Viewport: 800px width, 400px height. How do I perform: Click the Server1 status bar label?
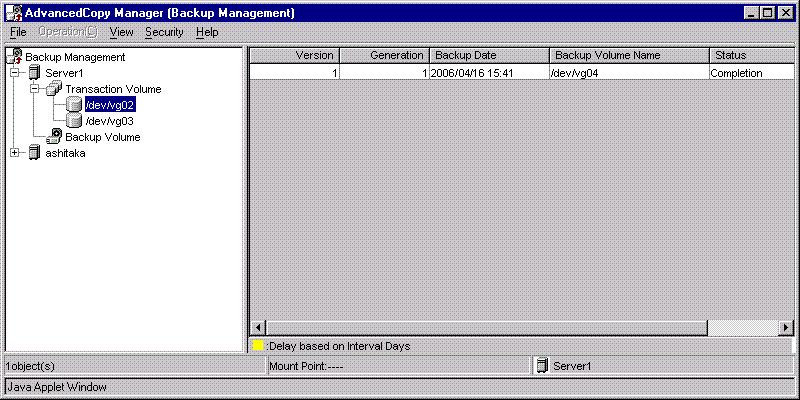point(572,366)
